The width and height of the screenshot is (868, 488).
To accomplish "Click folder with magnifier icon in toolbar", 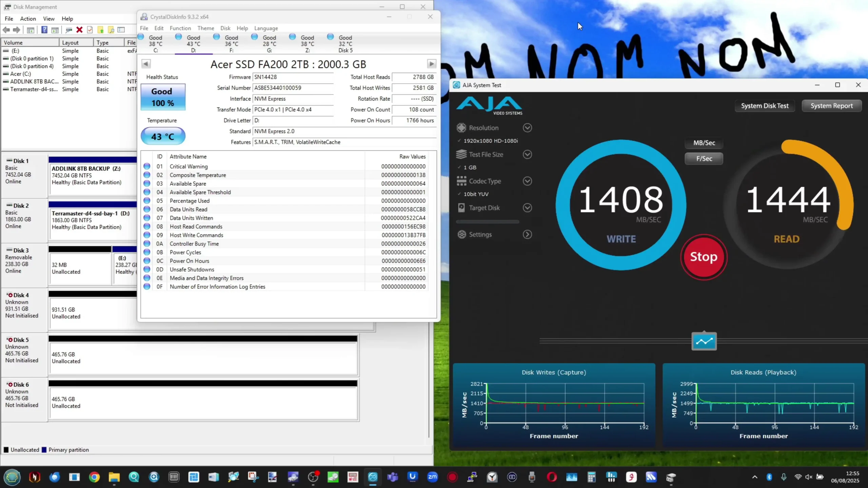I will (x=111, y=30).
